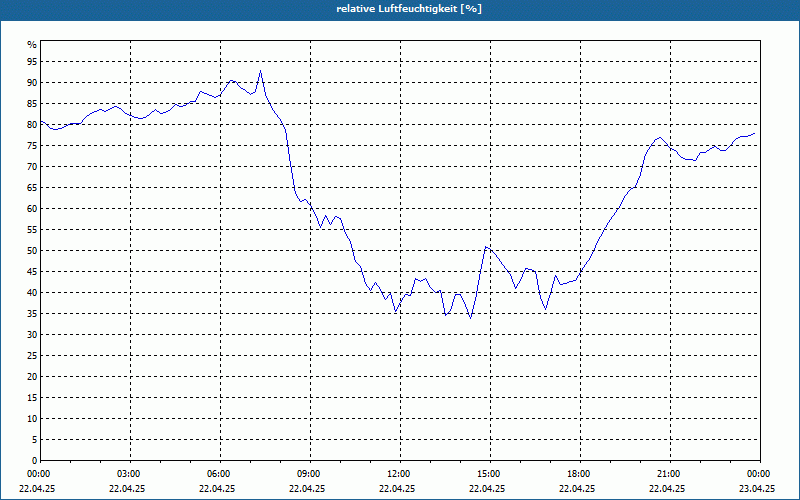Image resolution: width=800 pixels, height=500 pixels.
Task: Click the y-axis value '25'
Action: (32, 356)
